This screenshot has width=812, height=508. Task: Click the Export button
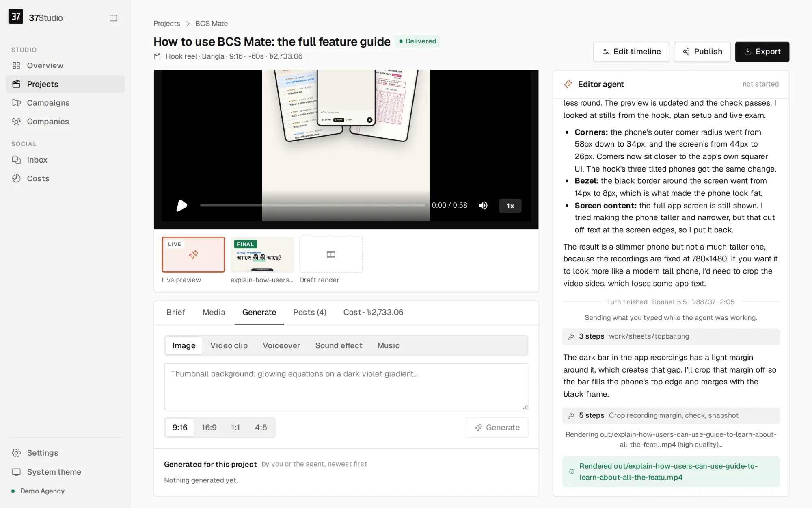point(762,52)
